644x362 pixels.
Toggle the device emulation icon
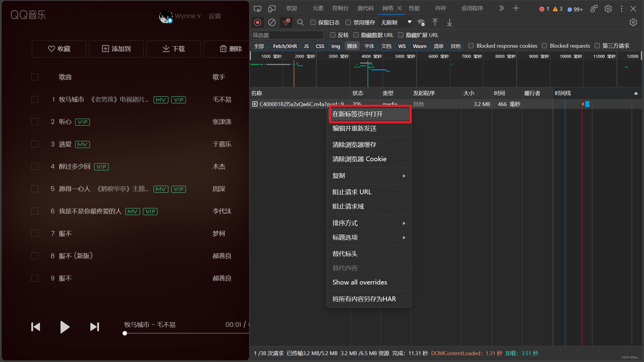pyautogui.click(x=272, y=9)
